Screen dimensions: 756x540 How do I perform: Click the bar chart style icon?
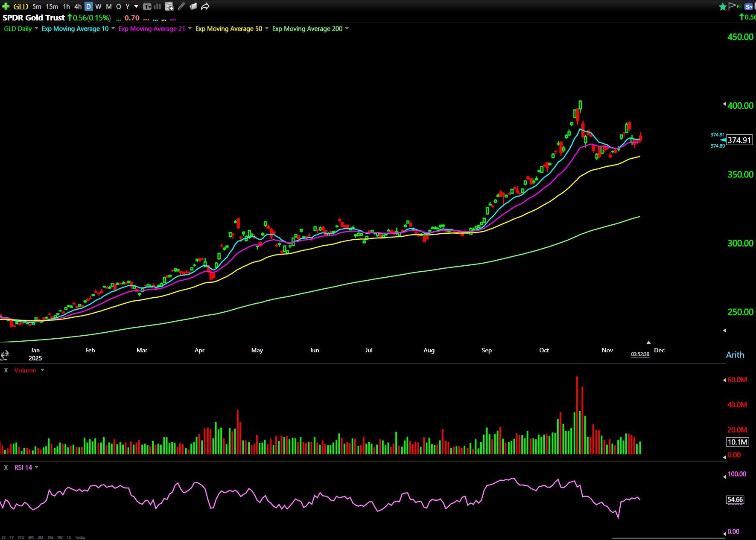point(157,6)
